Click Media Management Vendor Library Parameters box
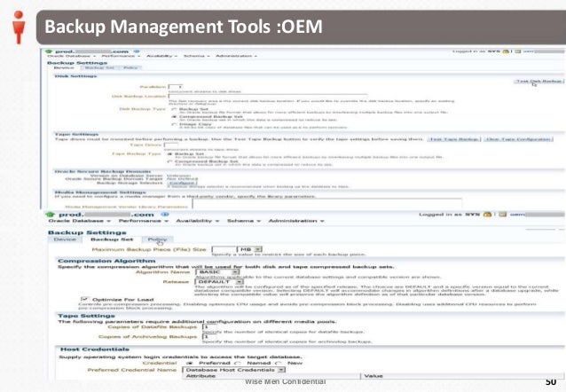Screen dimensions: 566x392 (x=327, y=203)
